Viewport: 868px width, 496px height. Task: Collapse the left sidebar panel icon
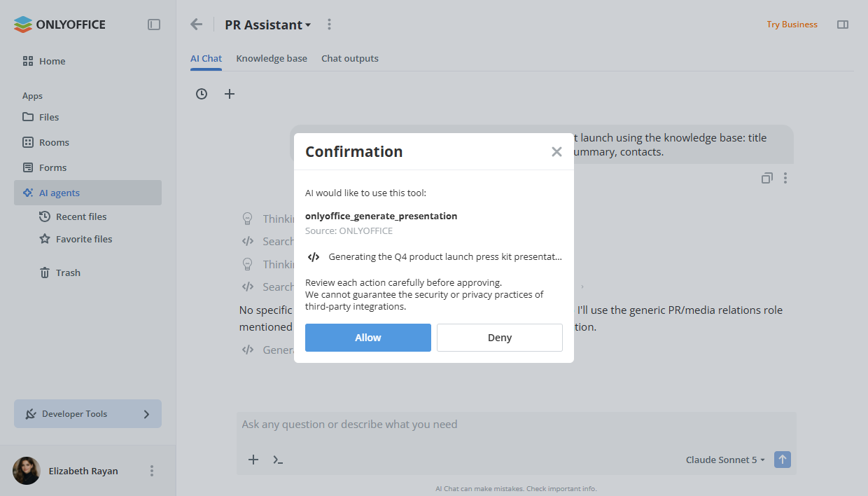(154, 25)
